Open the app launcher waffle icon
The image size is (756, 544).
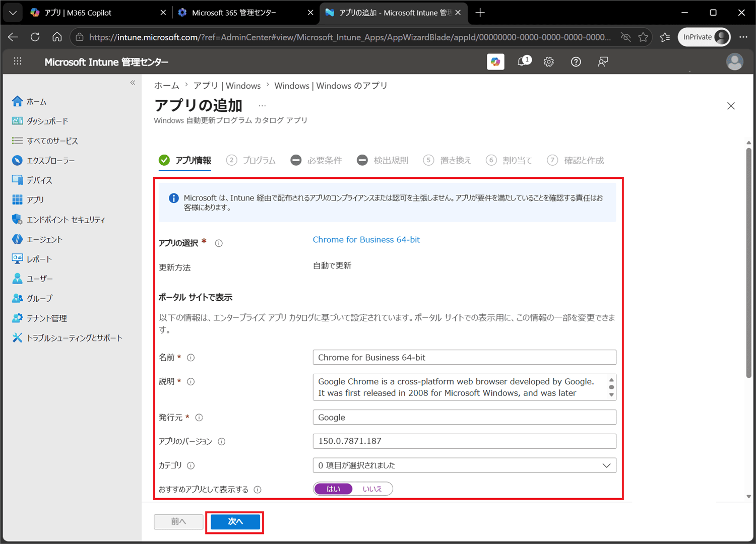click(18, 61)
